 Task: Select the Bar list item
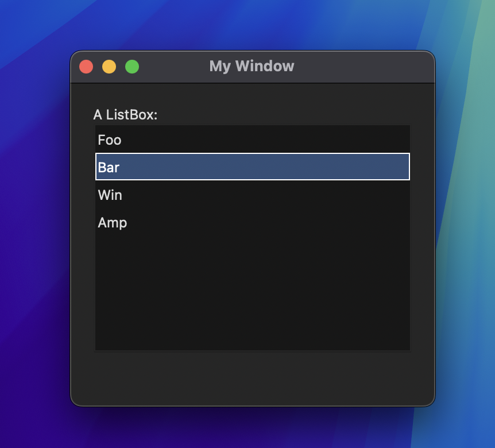point(253,167)
